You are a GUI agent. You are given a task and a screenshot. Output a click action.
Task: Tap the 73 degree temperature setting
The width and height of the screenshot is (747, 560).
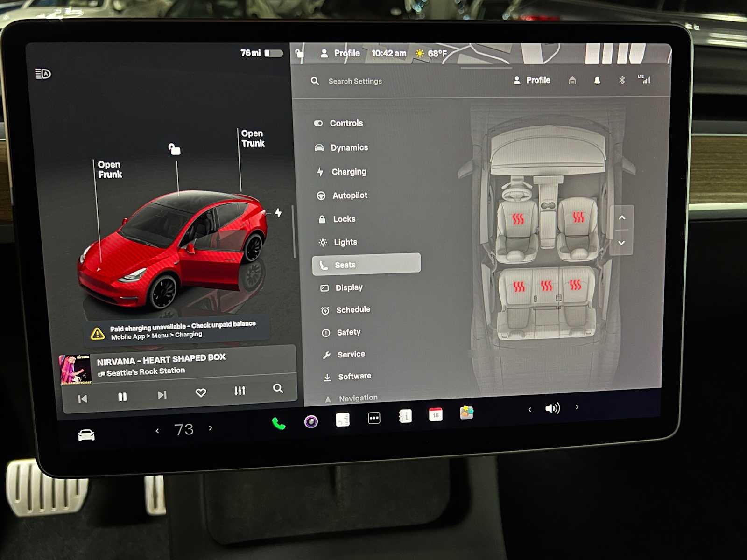[184, 429]
